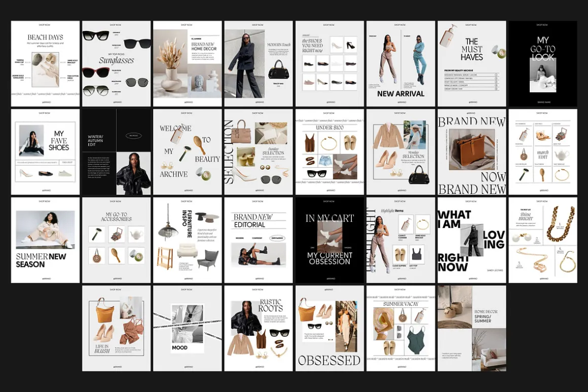Select the Highlight Items template
Image resolution: width=588 pixels, height=392 pixels.
point(400,240)
